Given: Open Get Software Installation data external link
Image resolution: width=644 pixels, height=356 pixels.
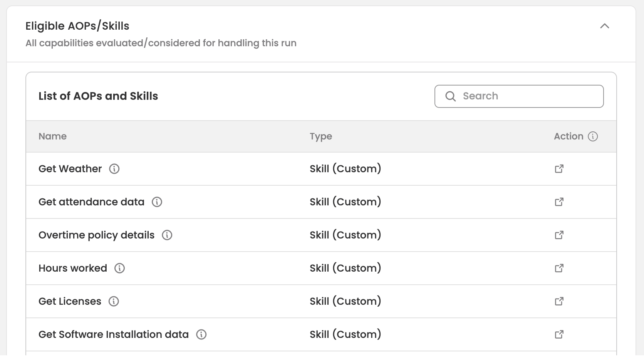Looking at the screenshot, I should point(559,334).
